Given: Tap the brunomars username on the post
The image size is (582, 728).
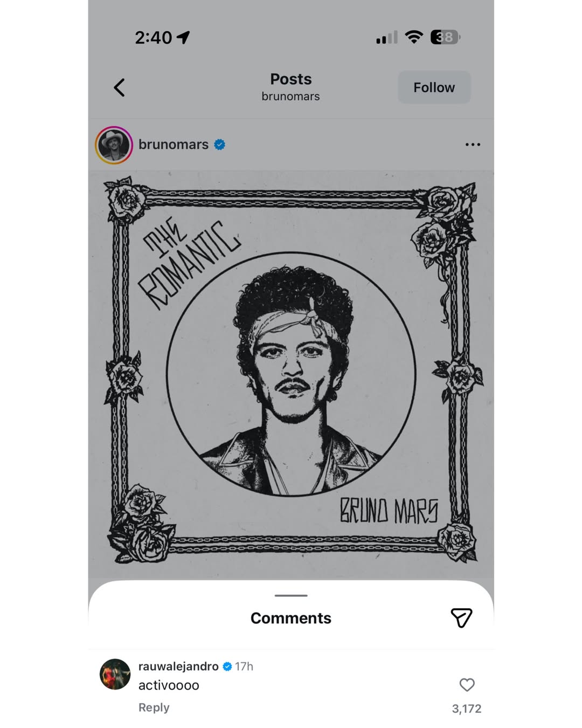Looking at the screenshot, I should coord(173,145).
